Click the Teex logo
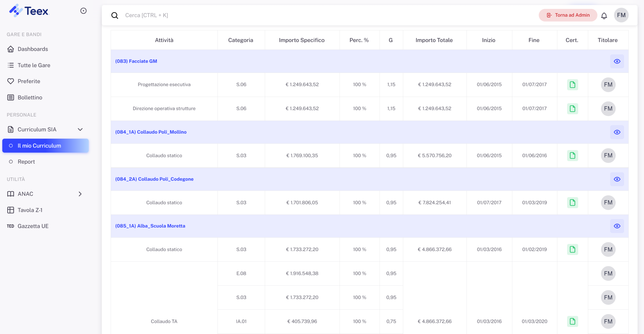644x334 pixels. point(29,11)
